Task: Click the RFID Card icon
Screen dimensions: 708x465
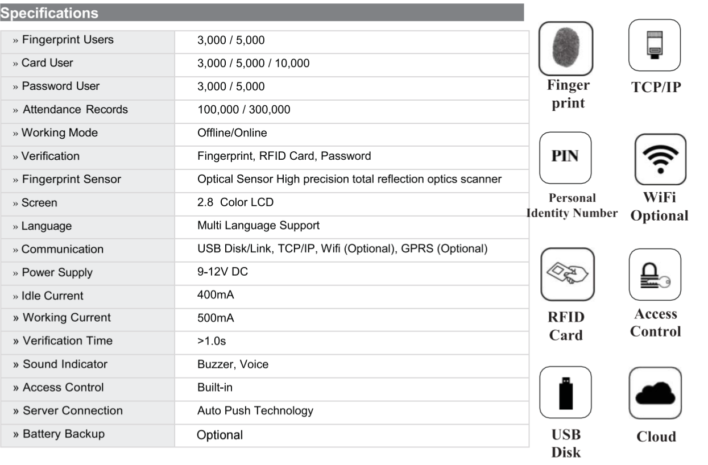Action: [x=567, y=274]
